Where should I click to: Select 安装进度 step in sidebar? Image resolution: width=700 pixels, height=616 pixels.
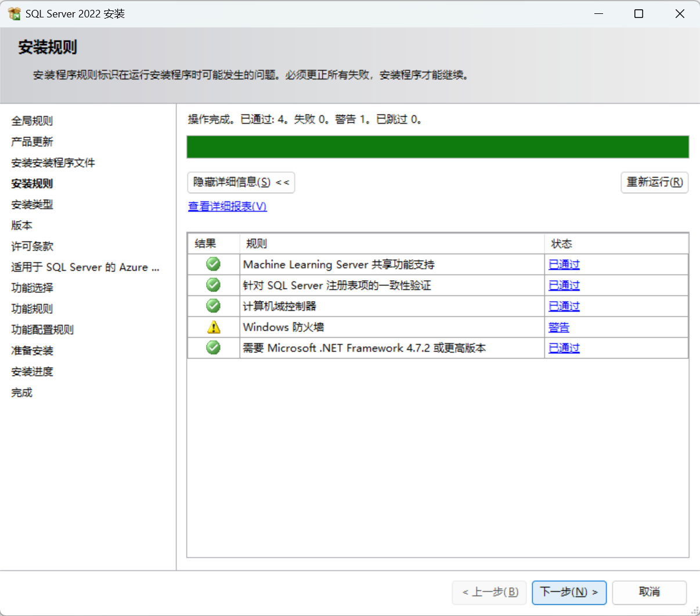tap(32, 371)
